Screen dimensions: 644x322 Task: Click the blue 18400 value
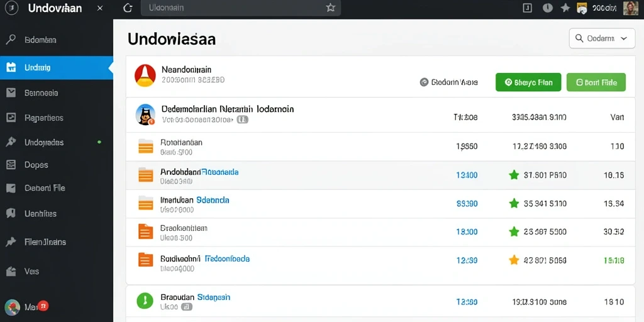pyautogui.click(x=467, y=231)
